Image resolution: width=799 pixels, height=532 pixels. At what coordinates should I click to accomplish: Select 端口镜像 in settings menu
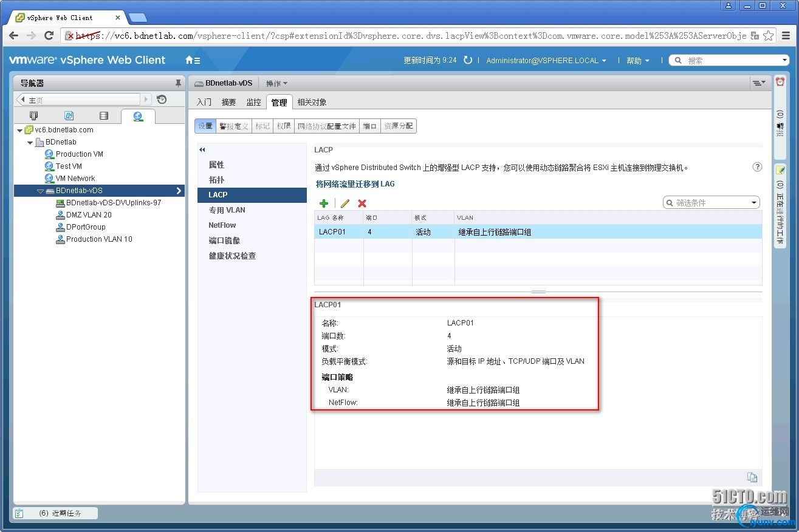coord(225,240)
